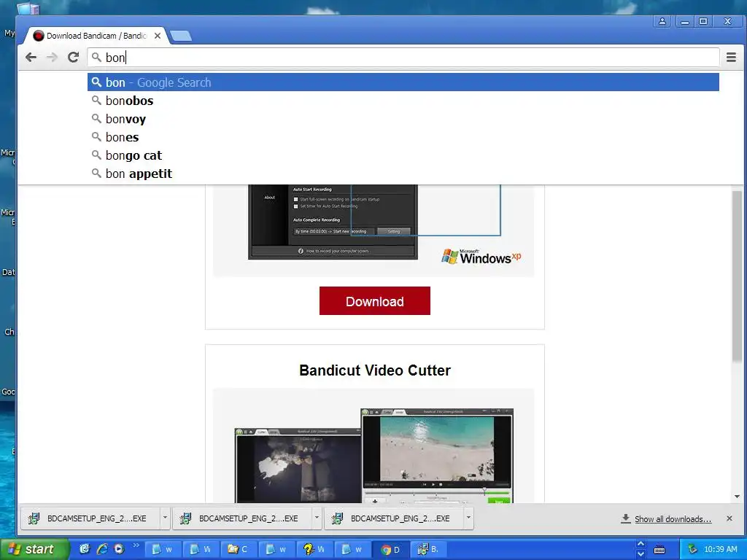
Task: Click the 10:39 AM system clock
Action: coord(720,550)
